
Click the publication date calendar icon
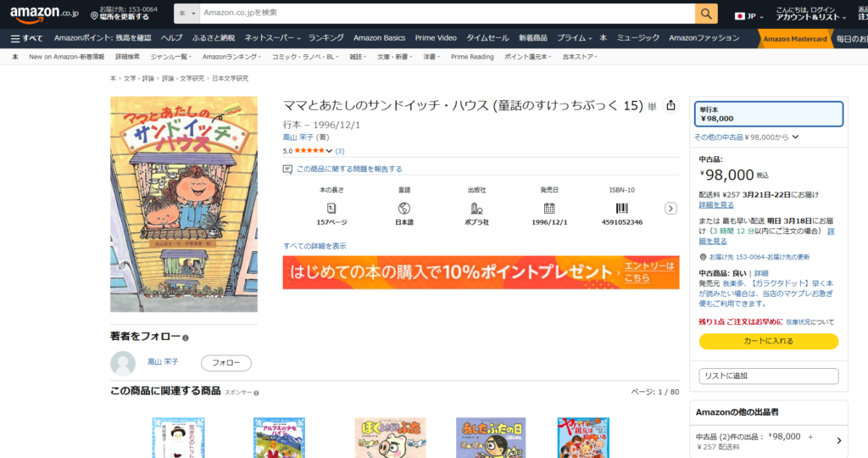pyautogui.click(x=548, y=208)
